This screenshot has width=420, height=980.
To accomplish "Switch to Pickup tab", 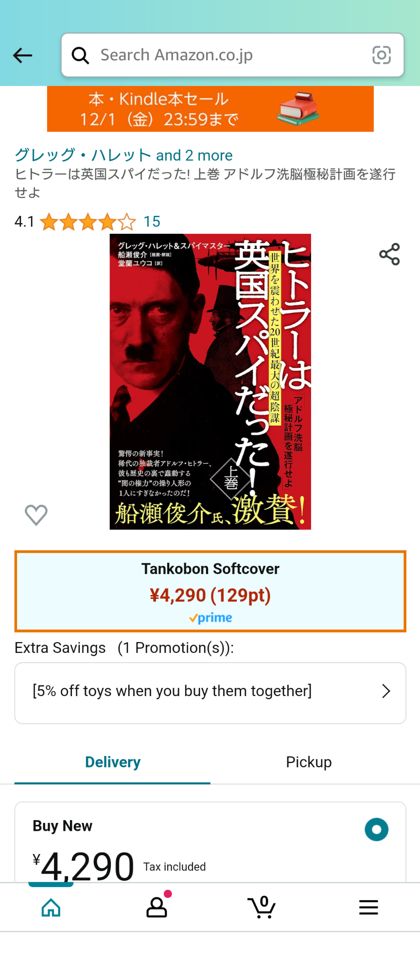I will (x=309, y=762).
